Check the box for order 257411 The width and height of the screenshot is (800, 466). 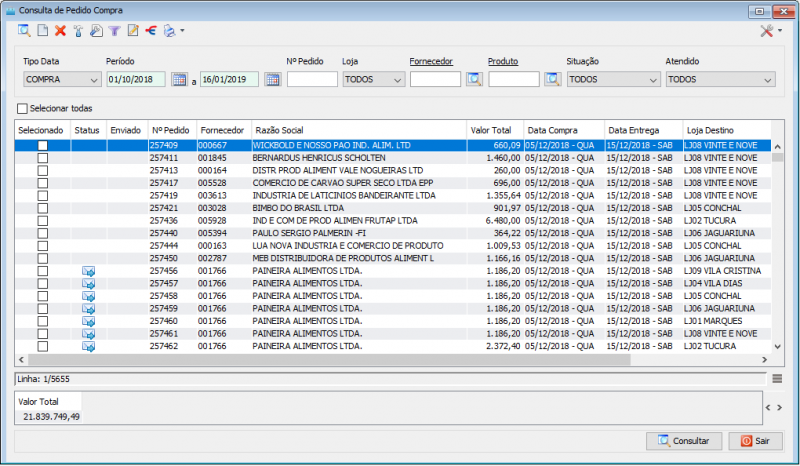(43, 158)
